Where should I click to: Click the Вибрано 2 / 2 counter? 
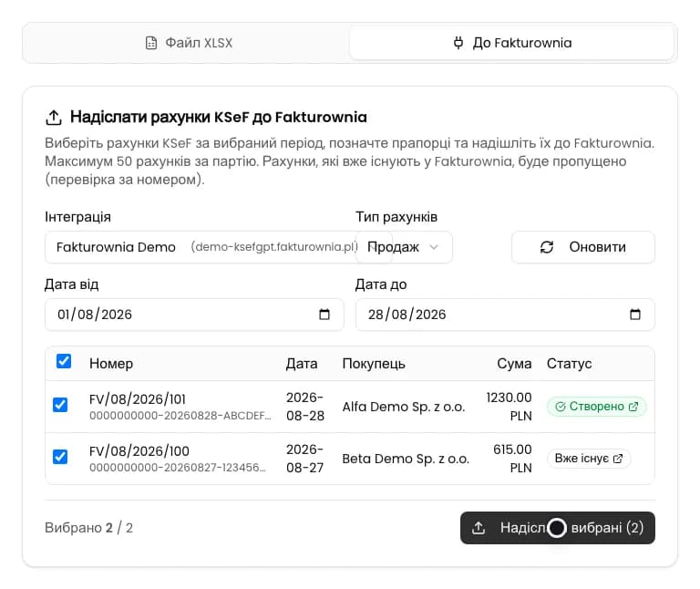pos(88,528)
